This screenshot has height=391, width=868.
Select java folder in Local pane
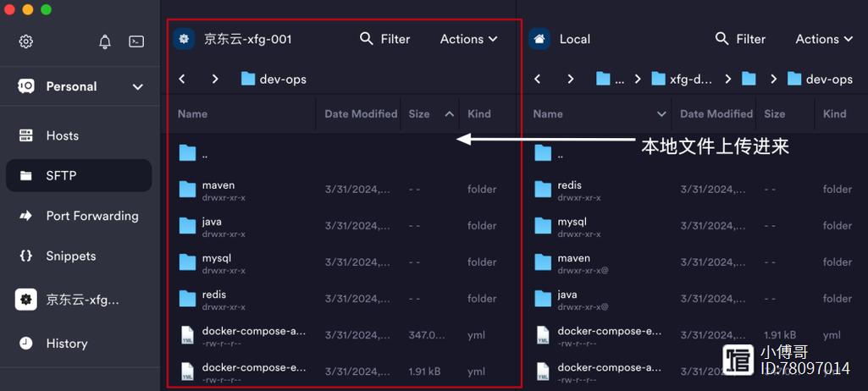coord(695,299)
